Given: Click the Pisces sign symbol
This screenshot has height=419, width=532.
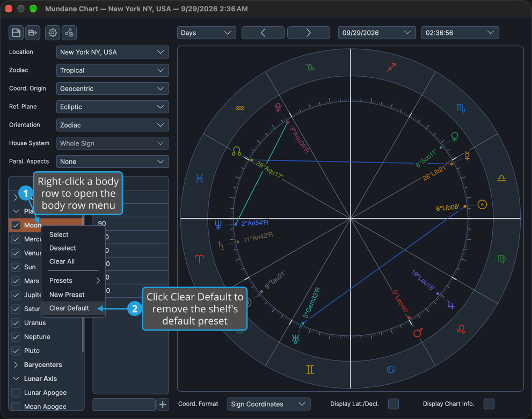Looking at the screenshot, I should click(x=200, y=178).
